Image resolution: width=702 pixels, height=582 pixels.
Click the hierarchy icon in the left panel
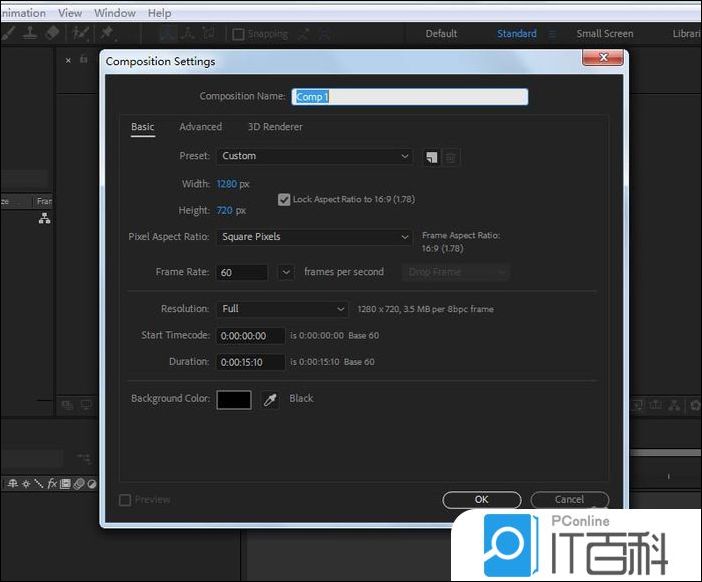click(x=44, y=218)
